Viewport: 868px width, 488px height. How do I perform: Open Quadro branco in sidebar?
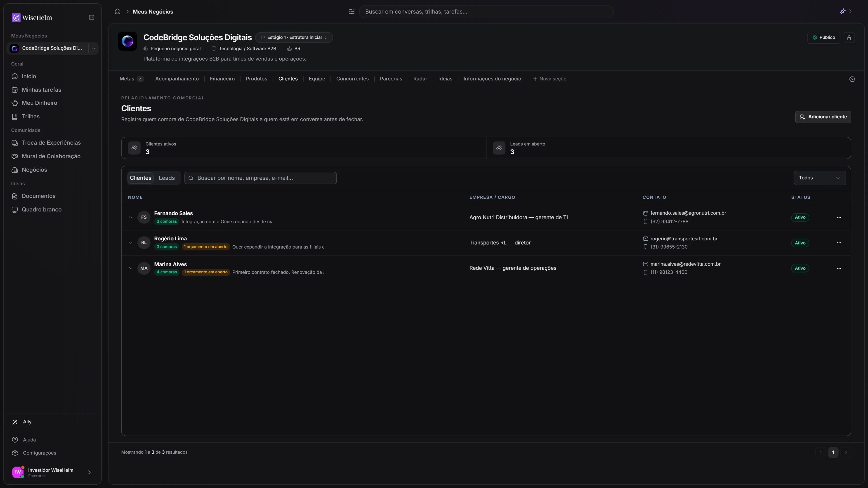[x=53, y=209]
